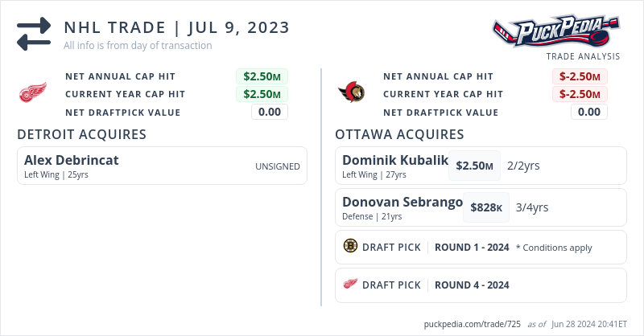Viewport: 644px width, 336px height.
Task: Click Detroit's current year cap hit badge
Action: (x=262, y=94)
